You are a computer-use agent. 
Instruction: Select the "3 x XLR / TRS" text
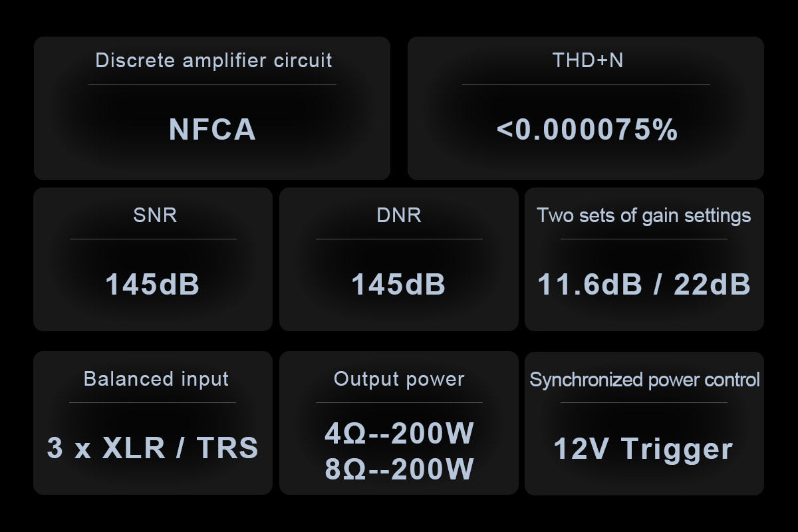click(152, 448)
